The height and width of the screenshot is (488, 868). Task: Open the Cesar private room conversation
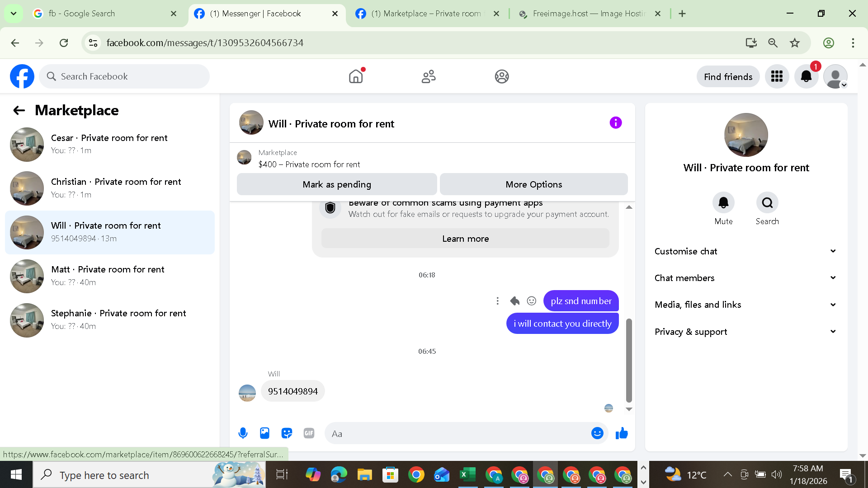point(109,144)
